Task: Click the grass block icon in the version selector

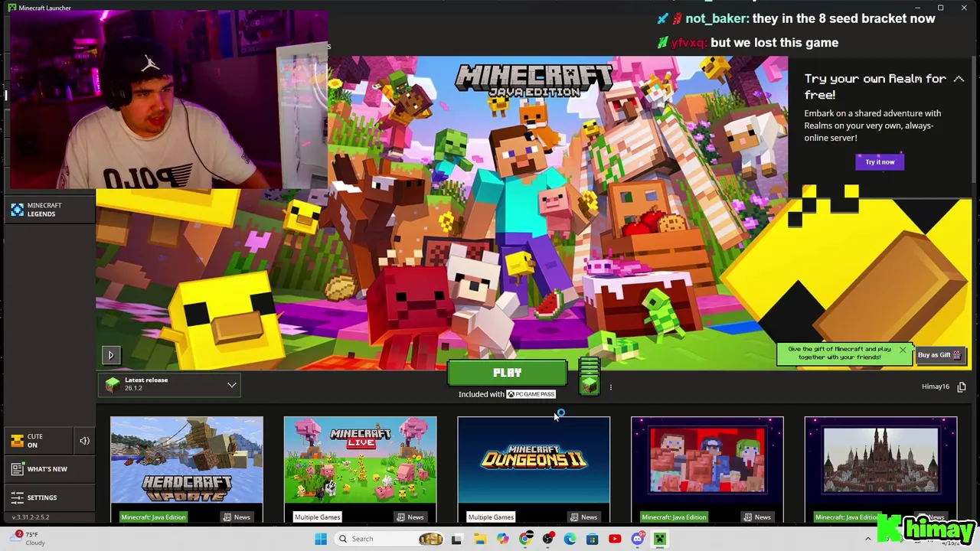Action: tap(113, 385)
